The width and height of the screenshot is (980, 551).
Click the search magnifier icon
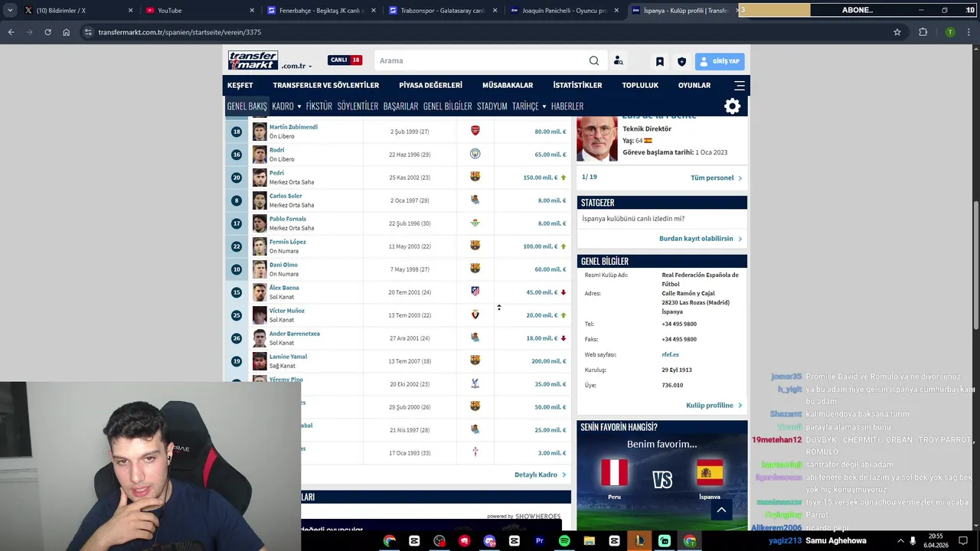click(x=594, y=60)
